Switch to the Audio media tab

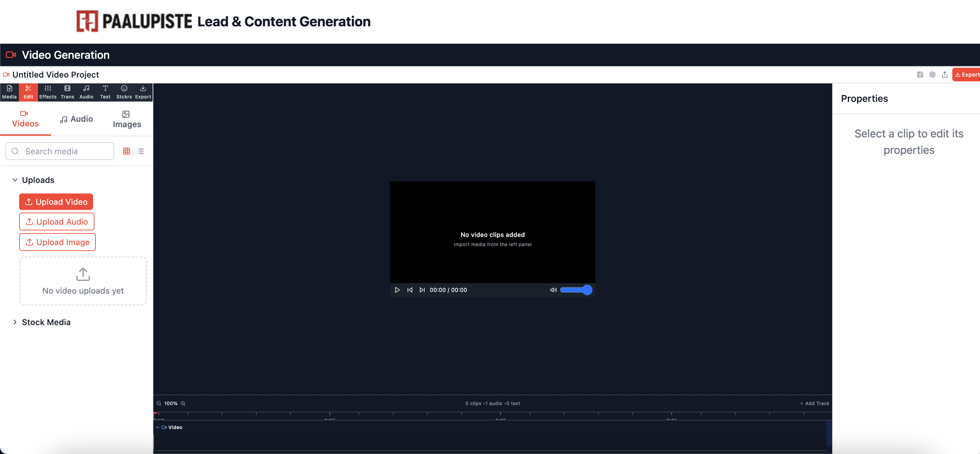76,119
